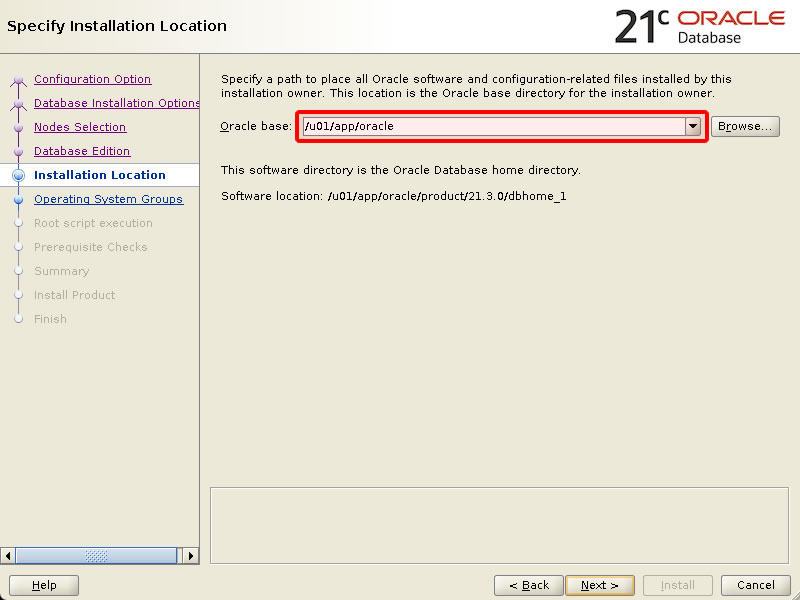Click the Operating System Groups step bullet
This screenshot has width=800, height=600.
click(x=18, y=199)
